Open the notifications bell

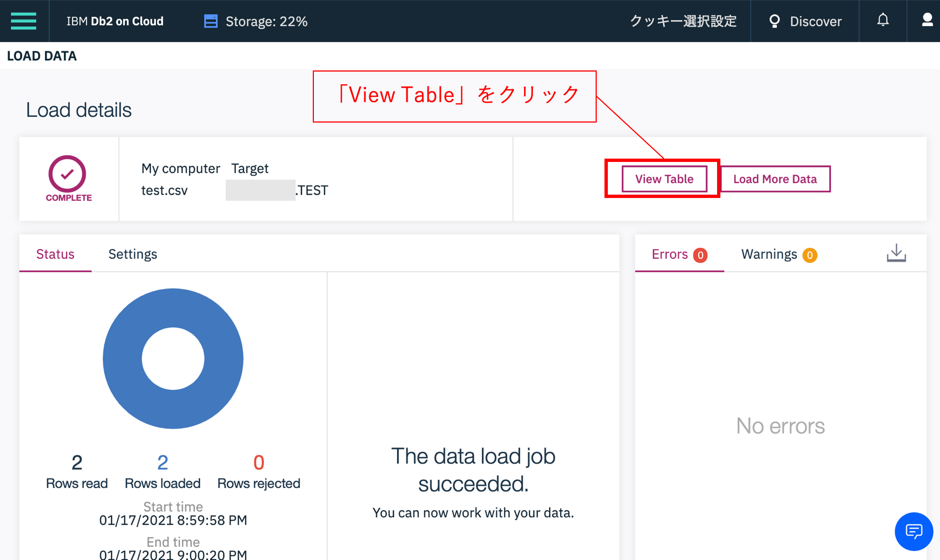click(882, 20)
